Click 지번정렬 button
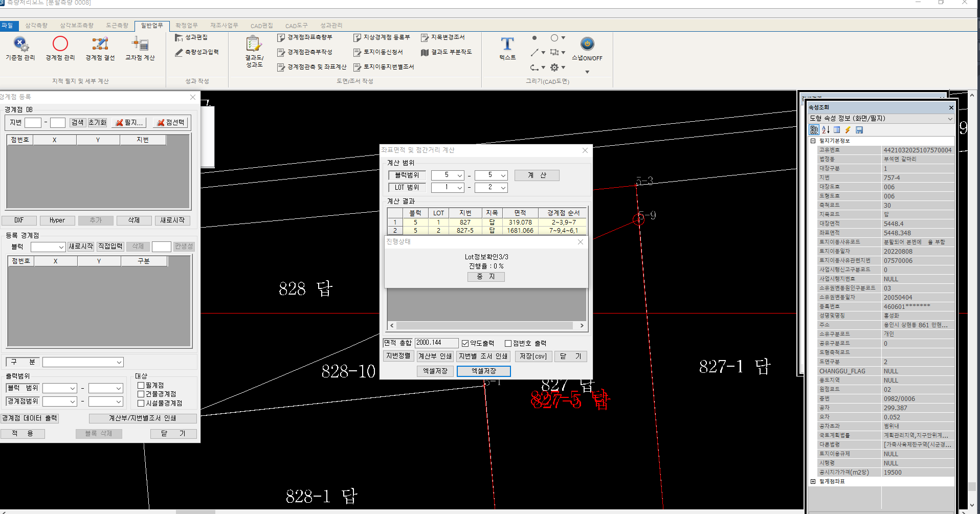Screen dimensions: 980x514 [398, 356]
